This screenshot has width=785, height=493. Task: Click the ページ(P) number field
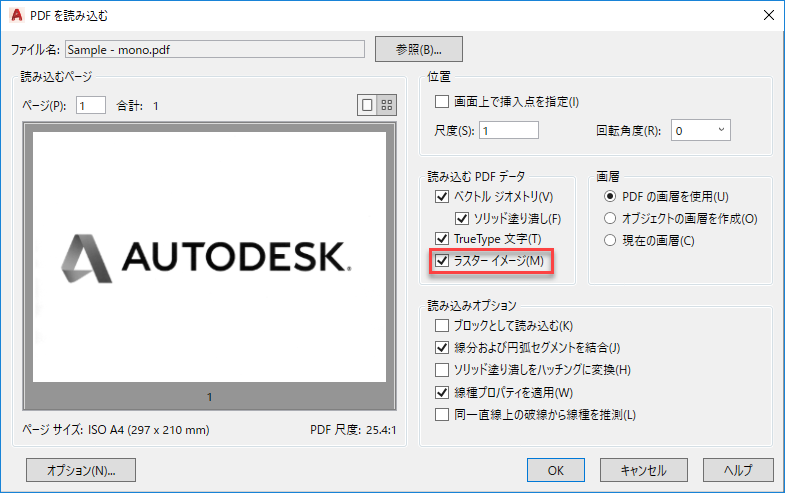tap(91, 105)
